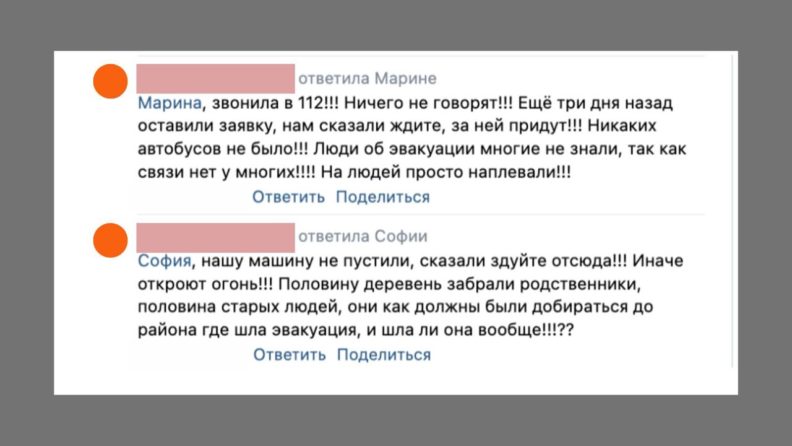This screenshot has width=792, height=446.
Task: Click the orange avatar of the first comment
Action: (x=108, y=82)
